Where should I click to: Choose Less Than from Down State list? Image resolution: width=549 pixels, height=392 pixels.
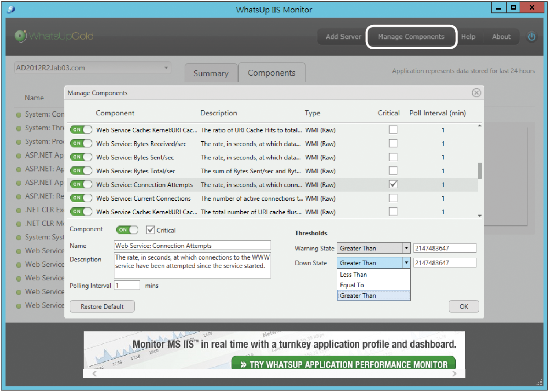click(373, 274)
